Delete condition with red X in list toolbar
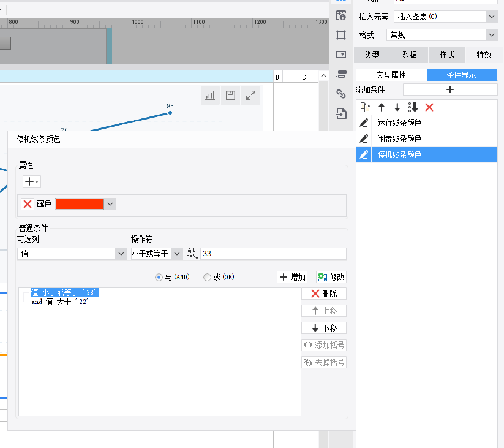This screenshot has height=448, width=504. click(429, 107)
